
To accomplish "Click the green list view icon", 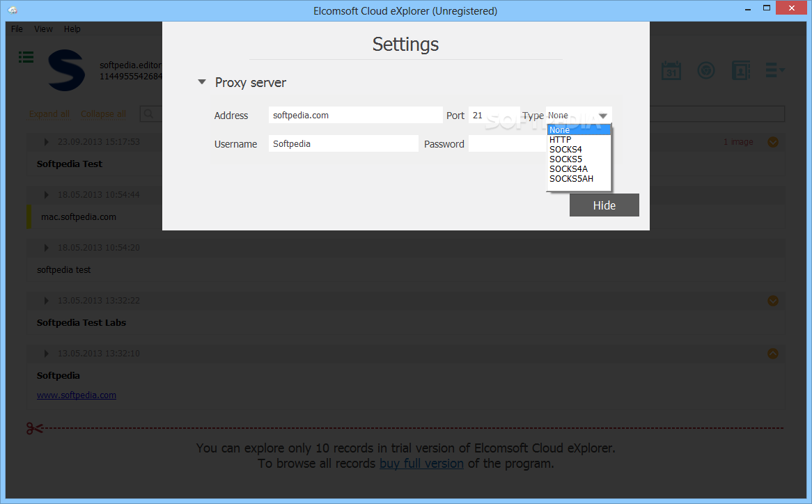I will [x=26, y=57].
